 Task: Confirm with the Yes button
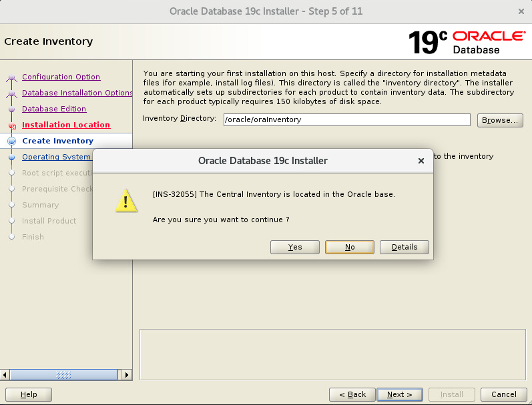pos(294,247)
